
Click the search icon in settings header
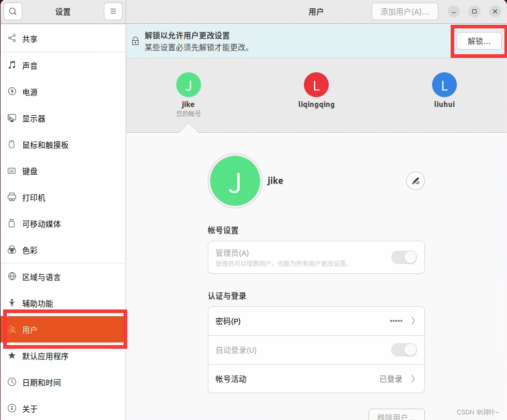[x=12, y=12]
